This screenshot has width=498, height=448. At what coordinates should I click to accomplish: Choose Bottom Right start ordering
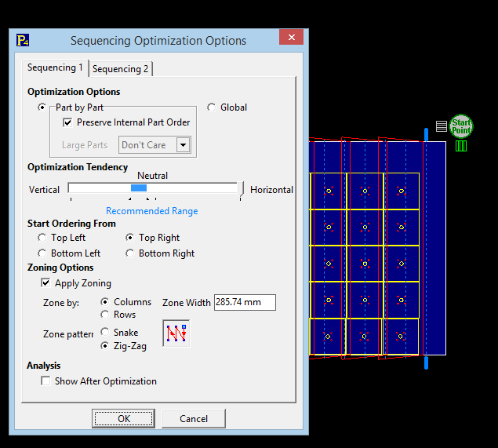tap(129, 253)
